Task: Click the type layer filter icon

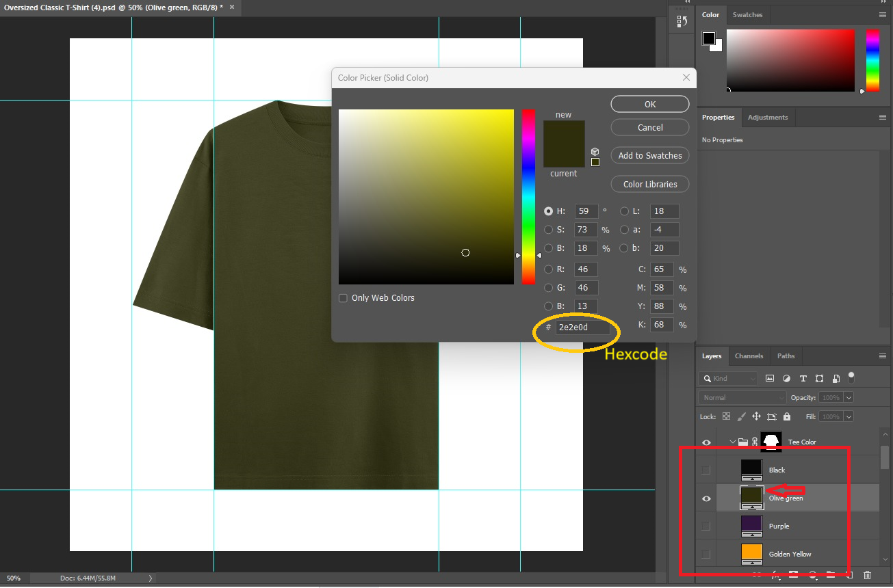Action: point(803,378)
